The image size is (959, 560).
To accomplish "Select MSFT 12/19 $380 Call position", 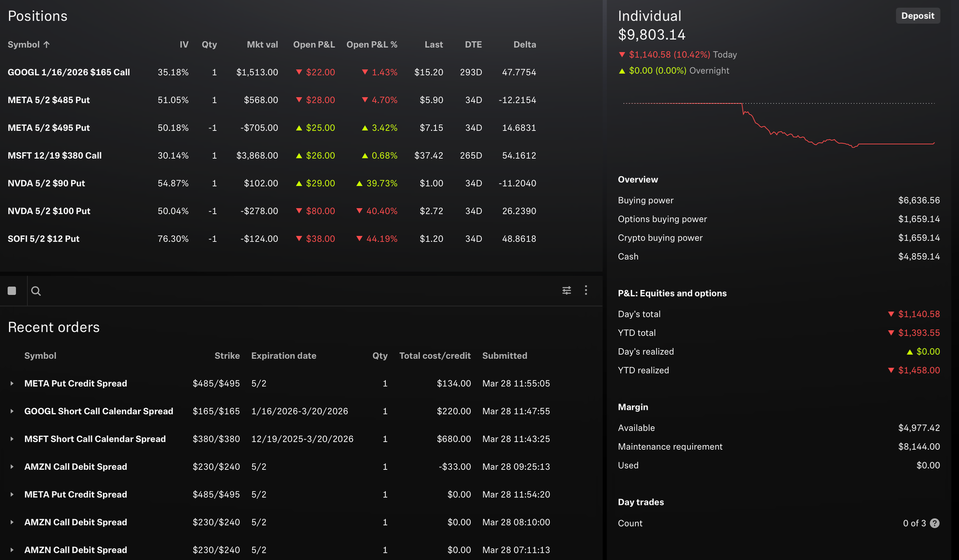I will (55, 156).
